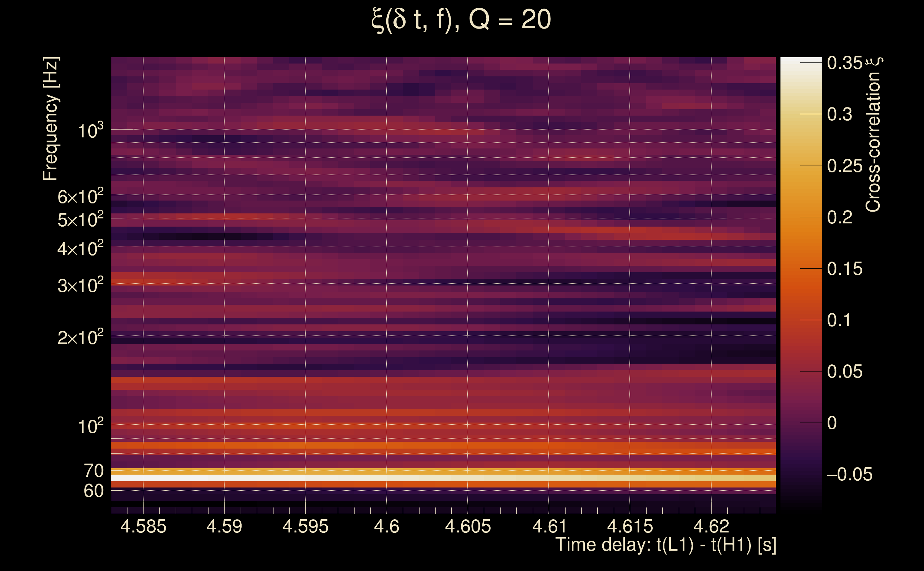
Task: Select the 4.62 x-axis tick label
Action: [x=711, y=526]
